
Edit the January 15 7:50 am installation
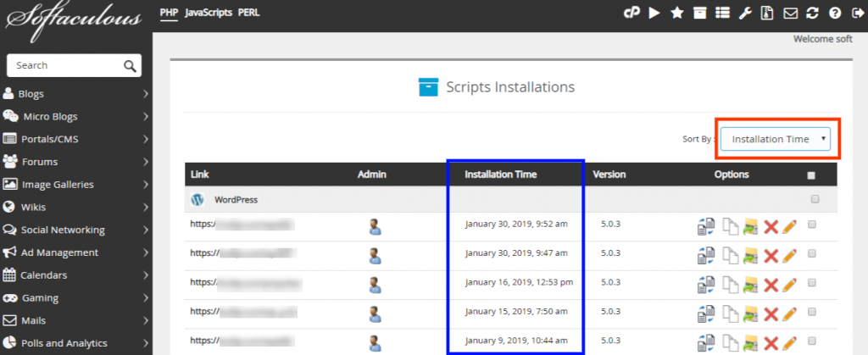click(x=790, y=313)
